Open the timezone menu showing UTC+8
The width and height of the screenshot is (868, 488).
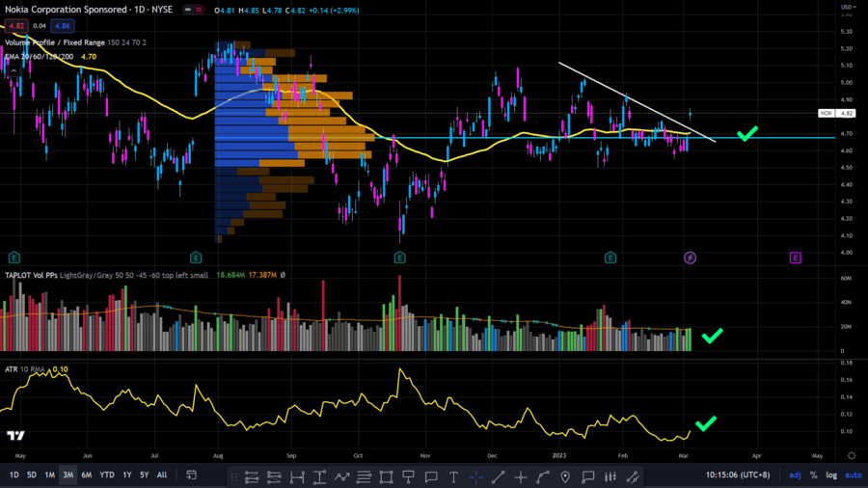pyautogui.click(x=738, y=474)
